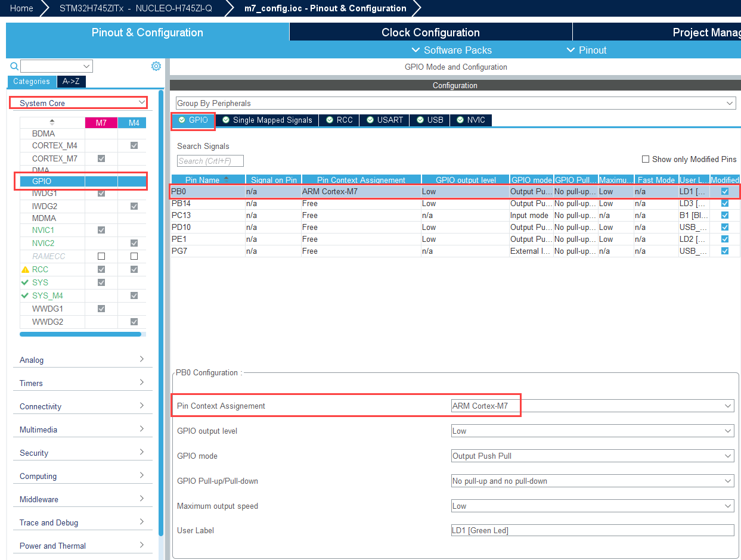Click the RCC warning triangle icon

pyautogui.click(x=25, y=270)
